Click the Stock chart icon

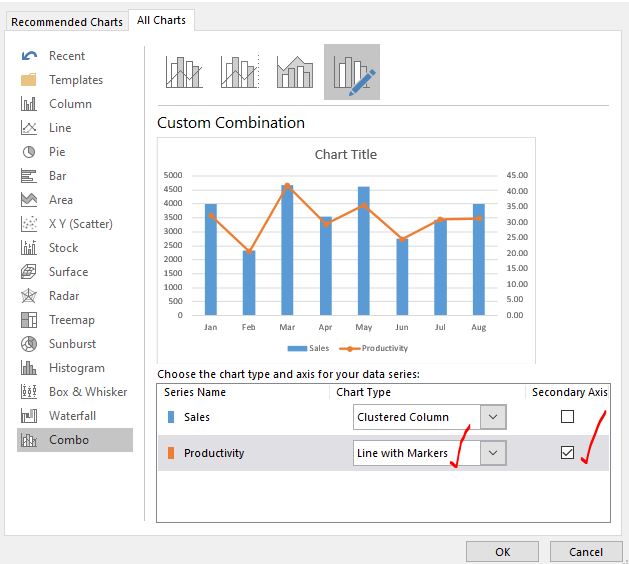[x=29, y=248]
